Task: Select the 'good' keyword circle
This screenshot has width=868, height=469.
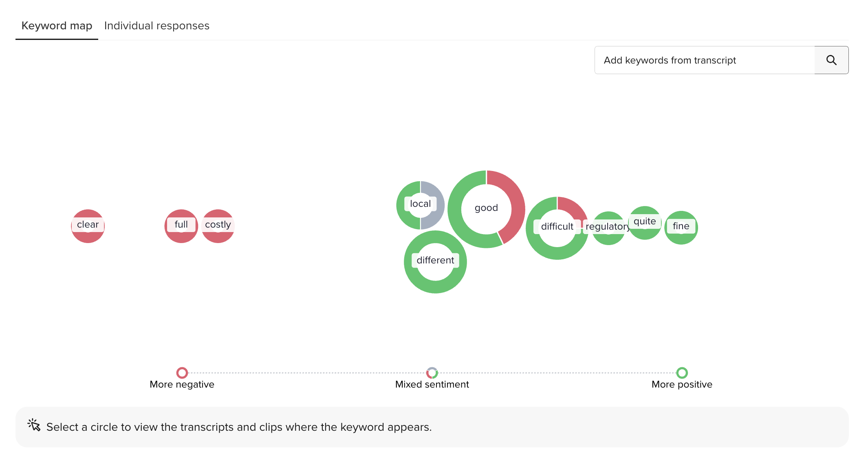Action: 486,208
